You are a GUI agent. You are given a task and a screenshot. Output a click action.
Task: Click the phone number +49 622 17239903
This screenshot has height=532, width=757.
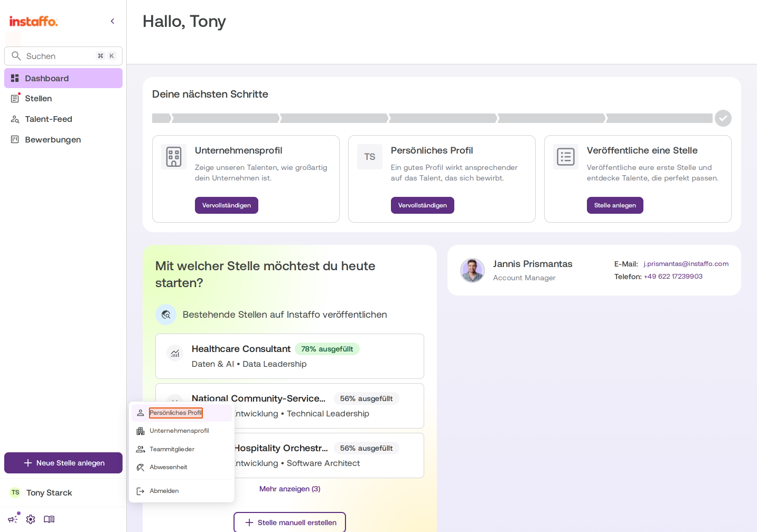(673, 277)
